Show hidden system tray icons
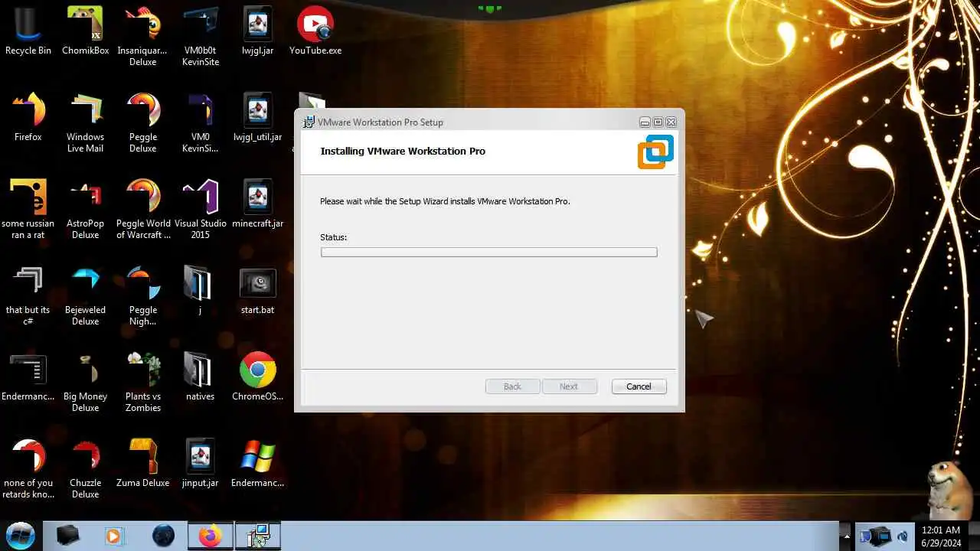This screenshot has height=551, width=980. coord(846,536)
